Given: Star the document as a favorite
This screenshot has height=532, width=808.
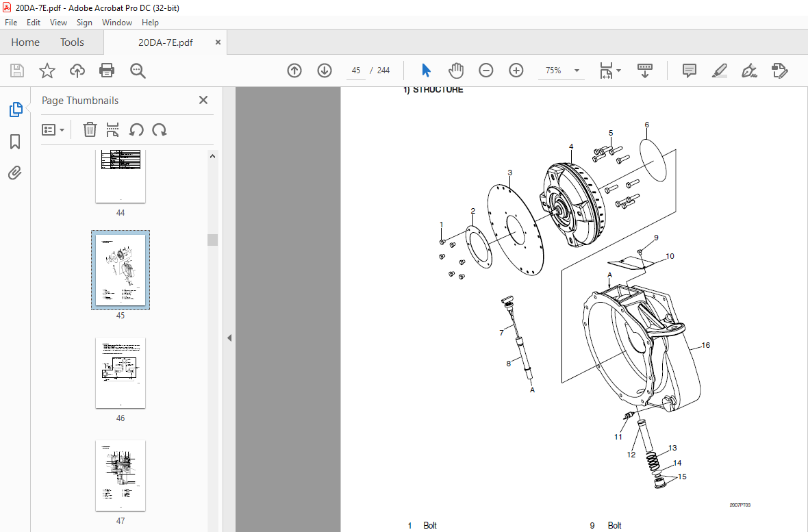Looking at the screenshot, I should 47,71.
